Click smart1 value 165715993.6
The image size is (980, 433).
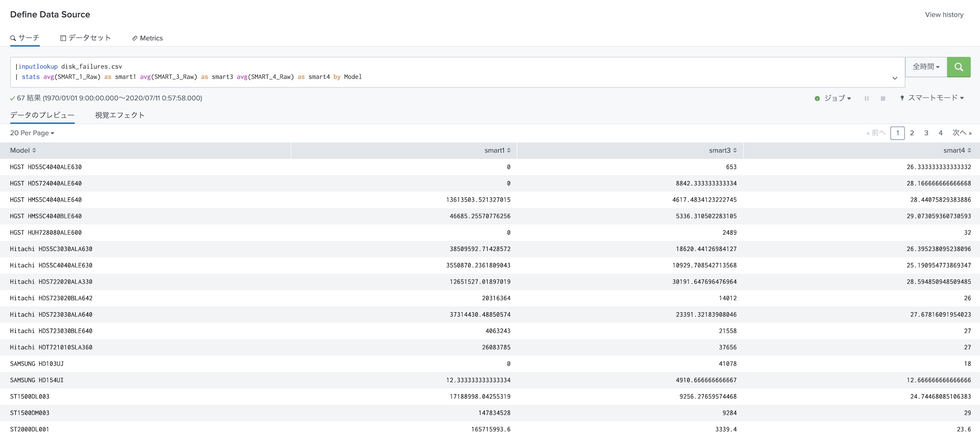pyautogui.click(x=490, y=429)
